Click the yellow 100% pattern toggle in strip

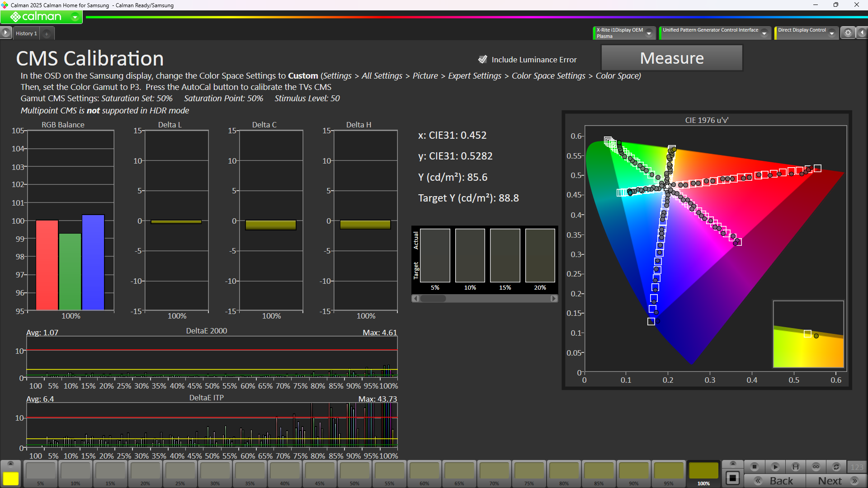tap(703, 473)
